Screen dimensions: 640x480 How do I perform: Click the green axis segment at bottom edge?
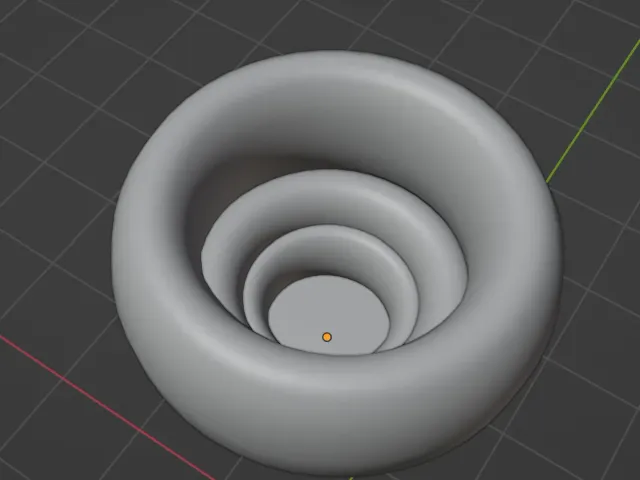350,478
